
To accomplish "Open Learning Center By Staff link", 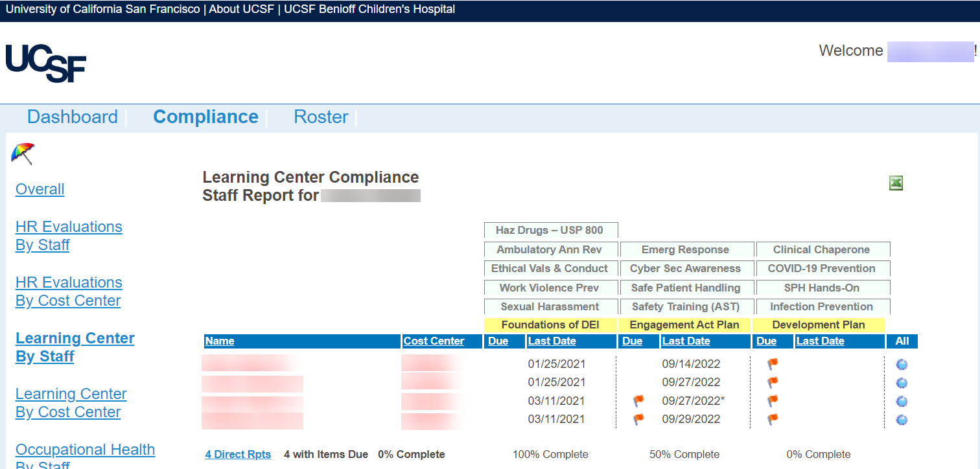I will pos(75,347).
